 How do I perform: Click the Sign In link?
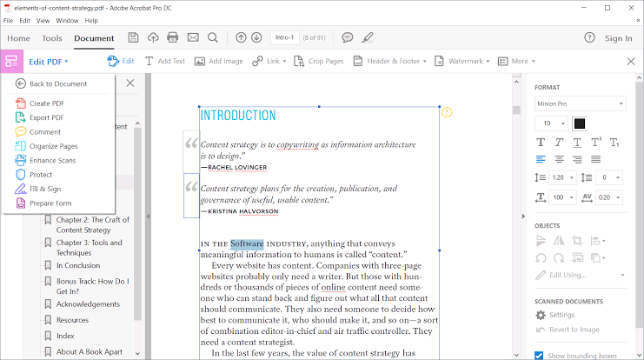coord(618,38)
